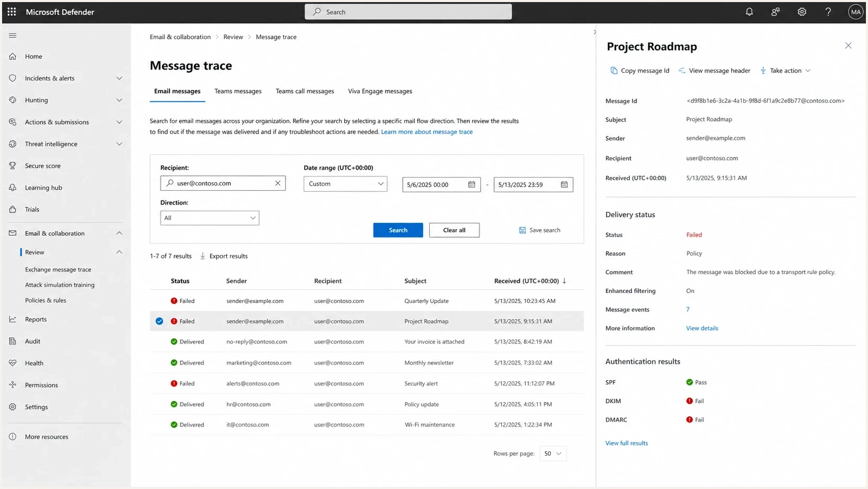Collapse details pane with the chevron
The height and width of the screenshot is (489, 868).
pyautogui.click(x=595, y=32)
